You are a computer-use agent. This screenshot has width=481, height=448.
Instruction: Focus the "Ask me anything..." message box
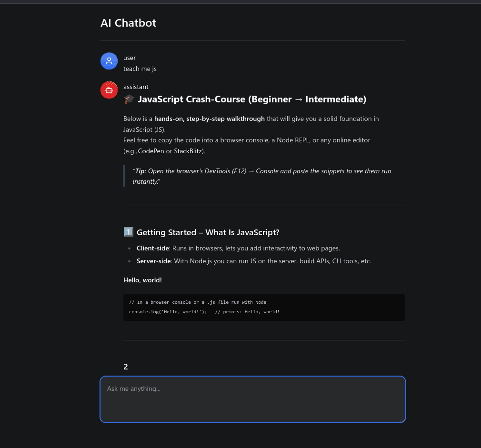252,399
